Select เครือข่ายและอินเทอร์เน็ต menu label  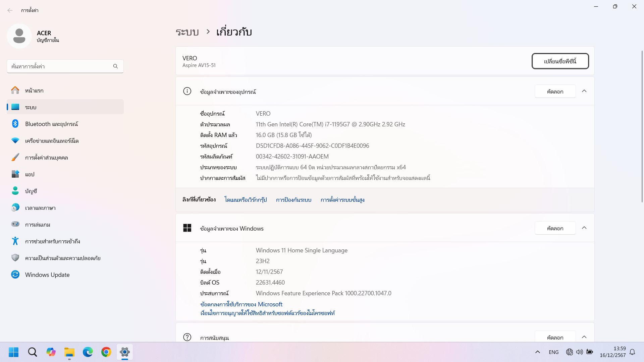[52, 141]
